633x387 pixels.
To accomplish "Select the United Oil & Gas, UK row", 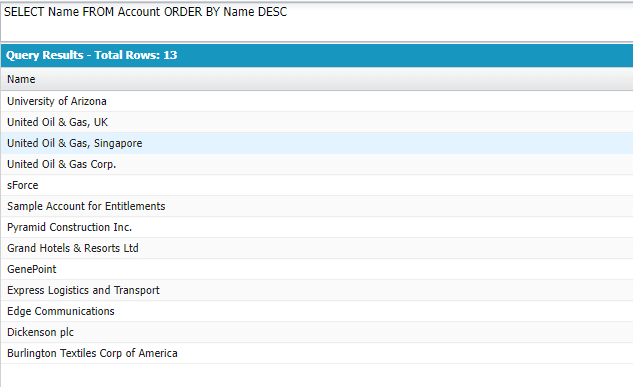I will [317, 122].
